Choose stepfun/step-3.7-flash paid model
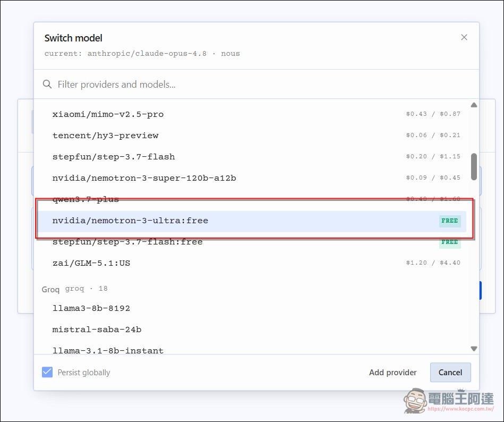 pyautogui.click(x=252, y=157)
